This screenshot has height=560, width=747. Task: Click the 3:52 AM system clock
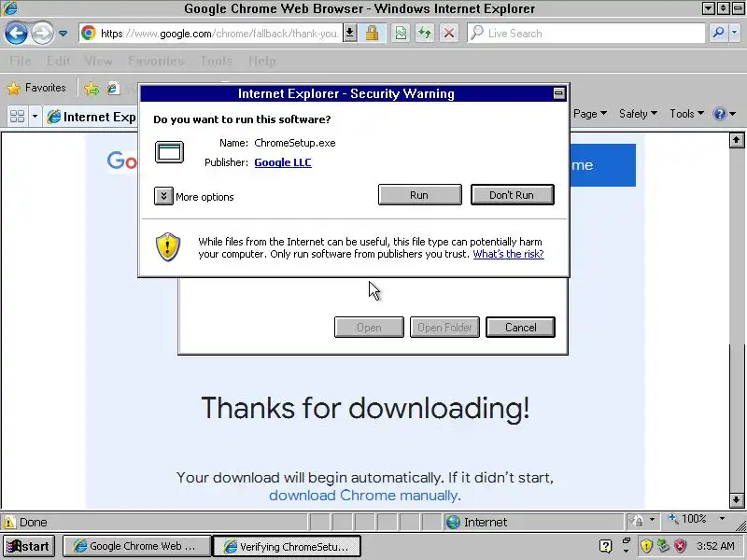715,546
